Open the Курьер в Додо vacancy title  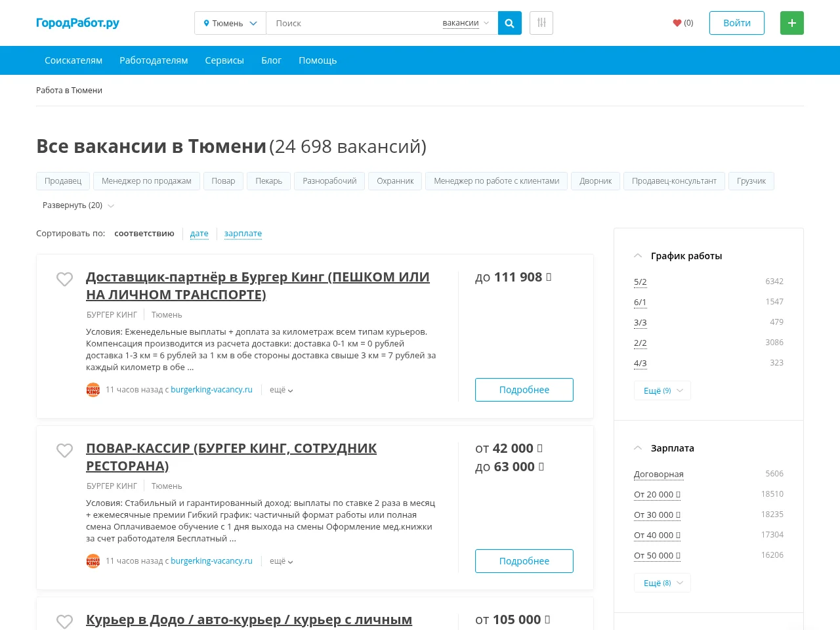pos(249,620)
